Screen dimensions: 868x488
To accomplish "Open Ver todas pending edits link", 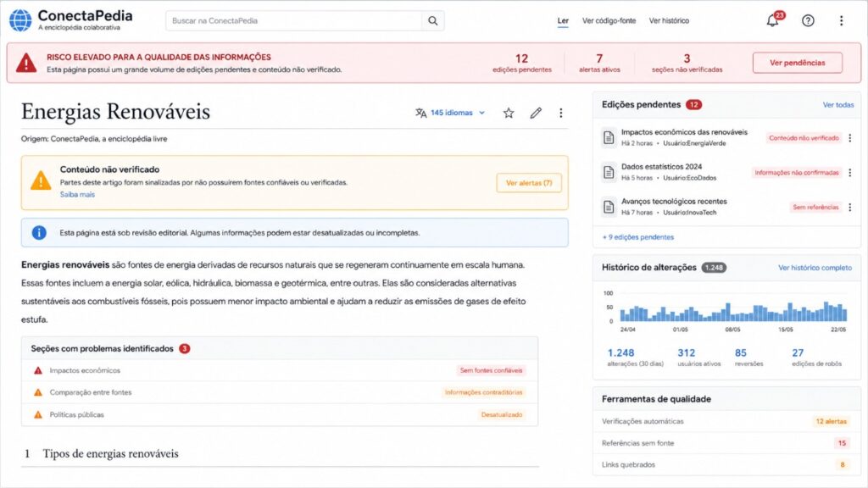I will (838, 104).
